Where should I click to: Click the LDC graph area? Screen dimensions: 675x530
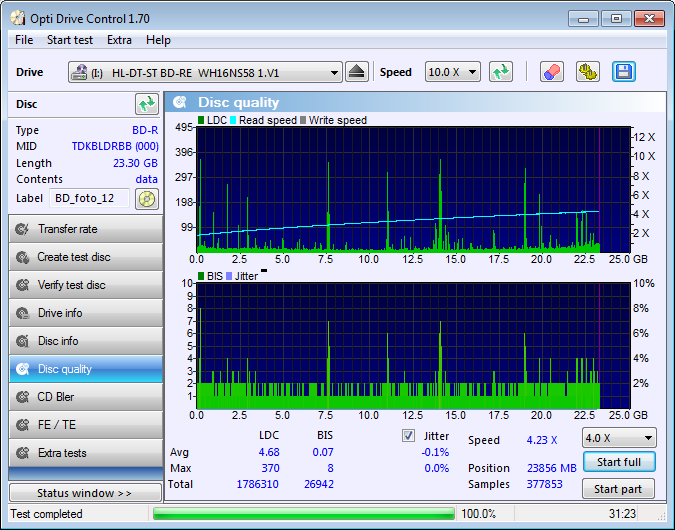pyautogui.click(x=413, y=189)
